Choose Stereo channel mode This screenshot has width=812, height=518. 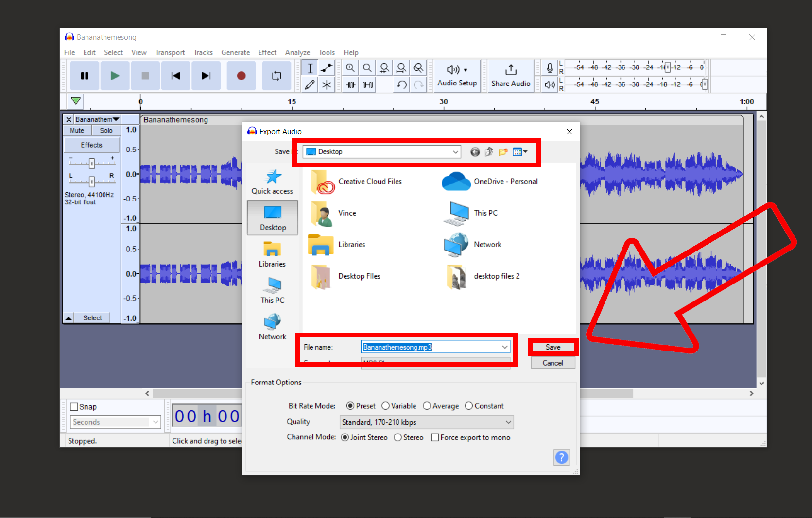[x=398, y=437]
